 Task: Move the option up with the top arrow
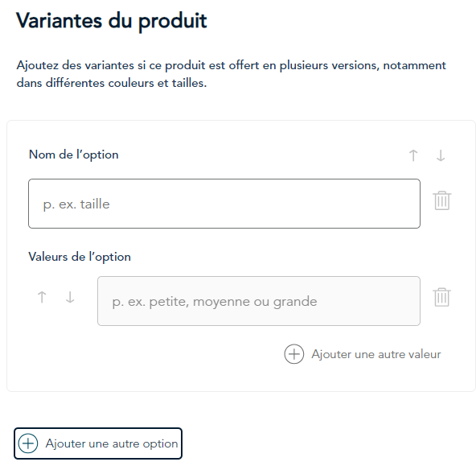point(413,155)
